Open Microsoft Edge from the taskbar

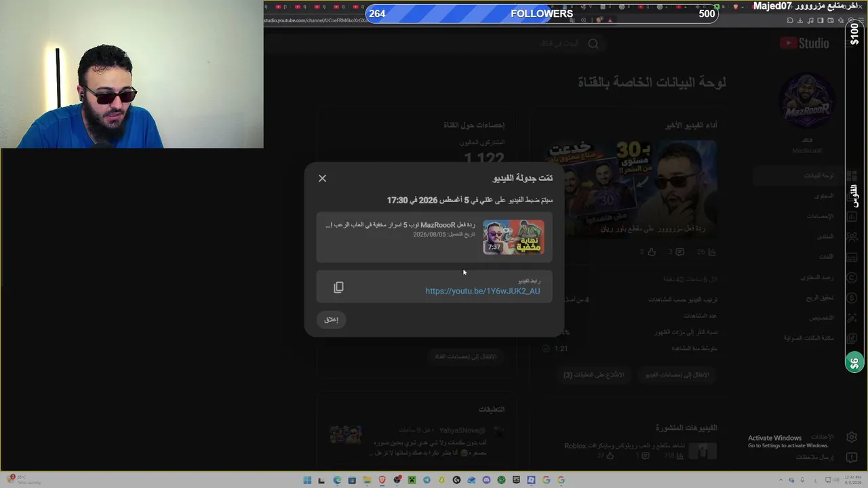(x=337, y=480)
